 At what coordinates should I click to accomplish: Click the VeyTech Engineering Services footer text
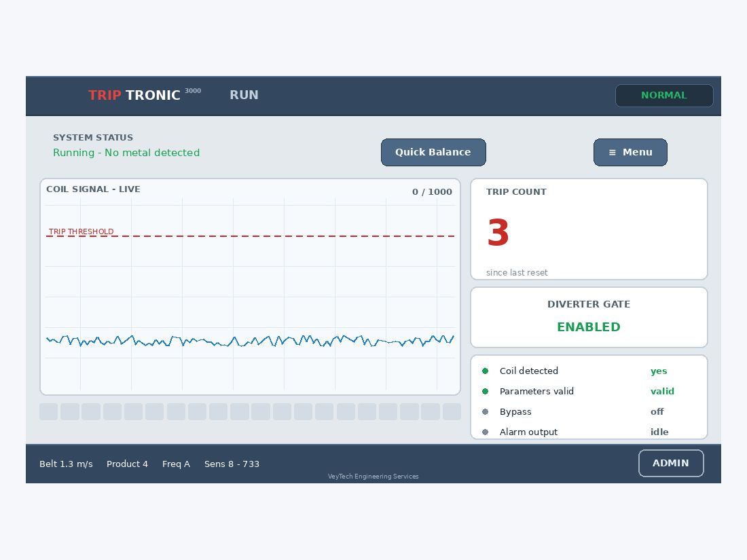point(373,477)
